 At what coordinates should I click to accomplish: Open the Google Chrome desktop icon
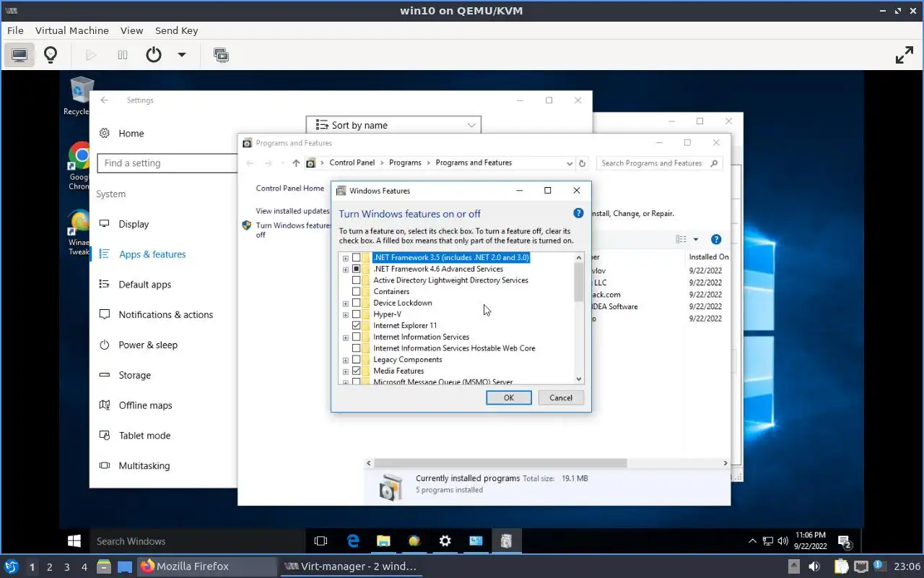coord(80,165)
